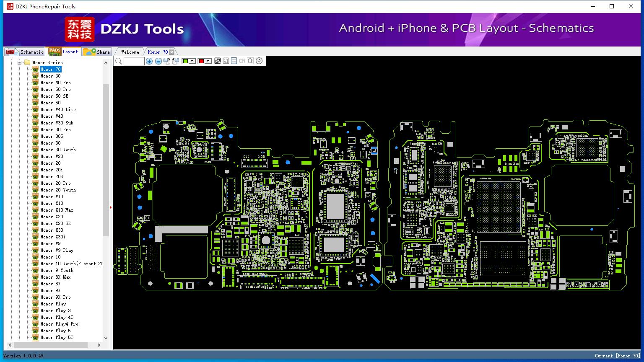Click the circular reset view icon
Viewport: 644px width, 362px height.
259,61
